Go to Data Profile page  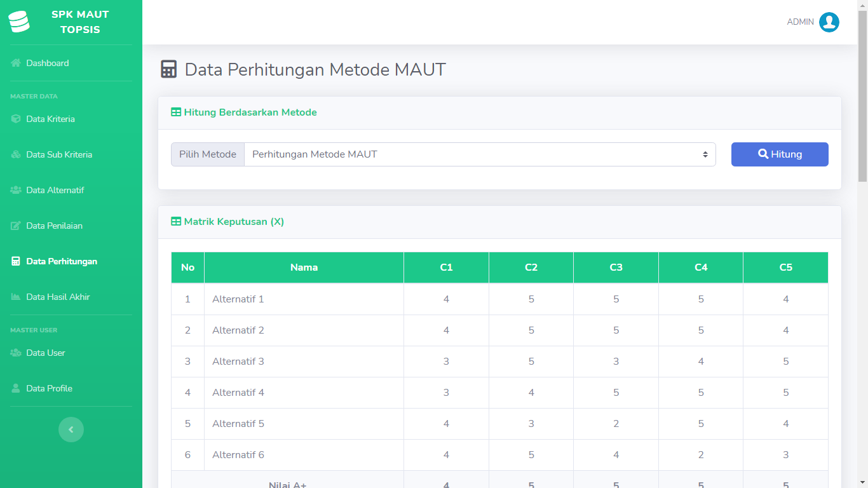49,388
